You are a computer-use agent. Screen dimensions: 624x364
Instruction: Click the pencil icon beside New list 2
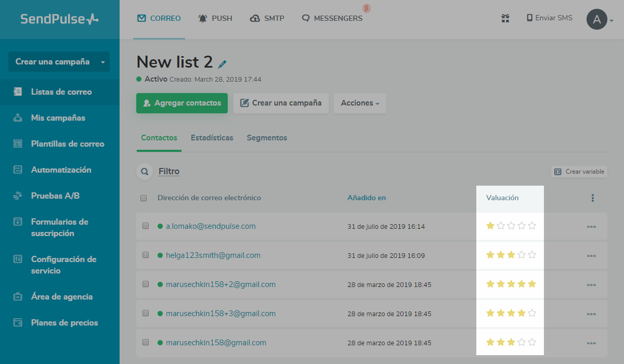[x=223, y=64]
